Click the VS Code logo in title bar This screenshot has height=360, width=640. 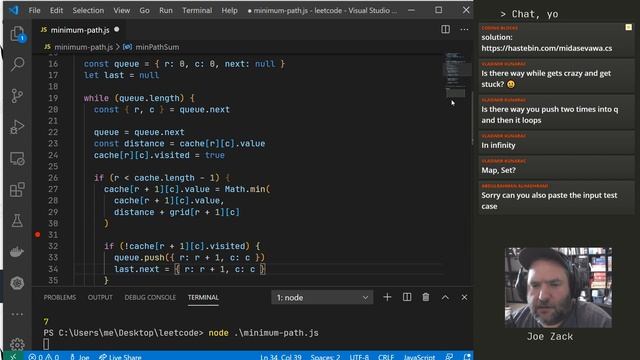(x=14, y=10)
